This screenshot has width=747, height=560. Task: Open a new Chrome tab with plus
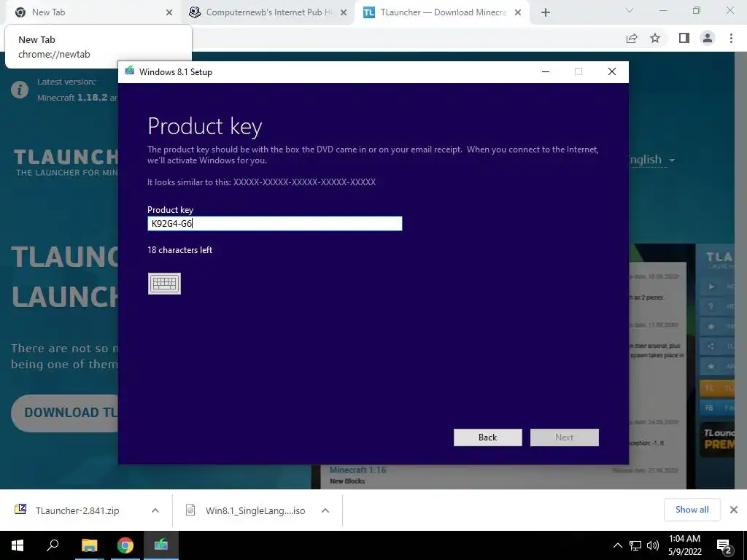pos(546,13)
